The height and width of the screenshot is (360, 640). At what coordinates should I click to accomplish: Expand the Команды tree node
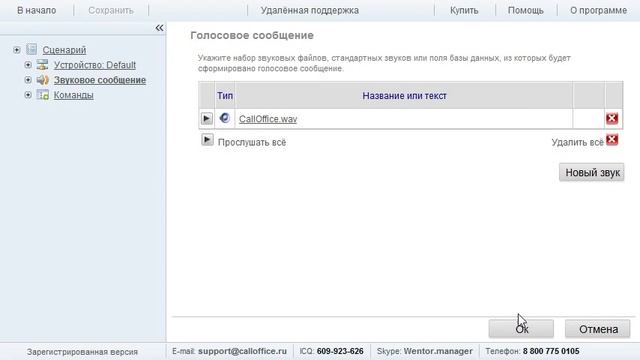tap(28, 95)
